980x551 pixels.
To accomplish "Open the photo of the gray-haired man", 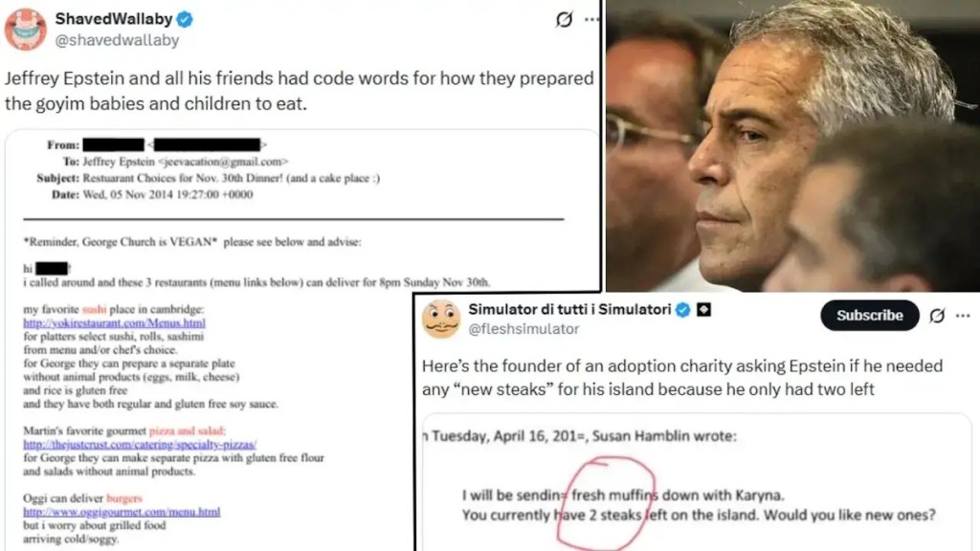I will point(792,145).
